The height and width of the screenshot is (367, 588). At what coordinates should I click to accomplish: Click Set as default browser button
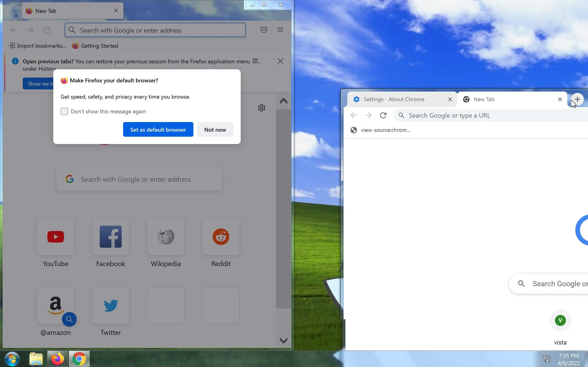[x=158, y=130]
